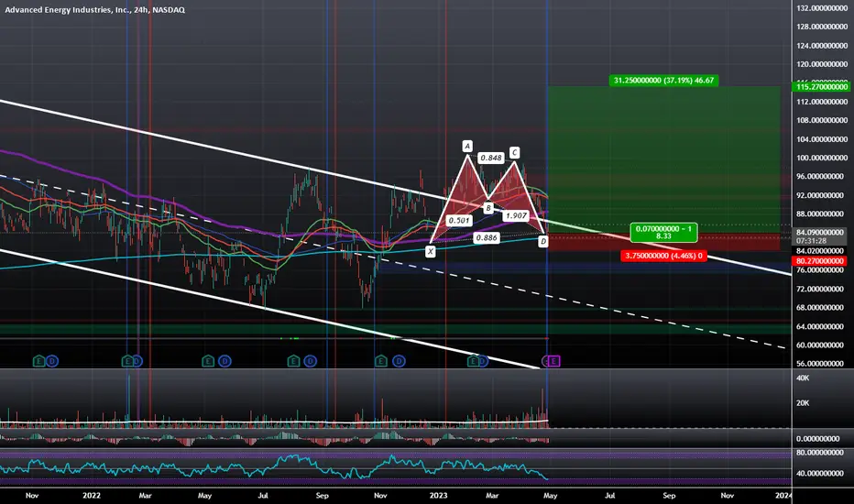This screenshot has height=504, width=854.
Task: Select the harmonic pattern point X label
Action: pos(431,251)
